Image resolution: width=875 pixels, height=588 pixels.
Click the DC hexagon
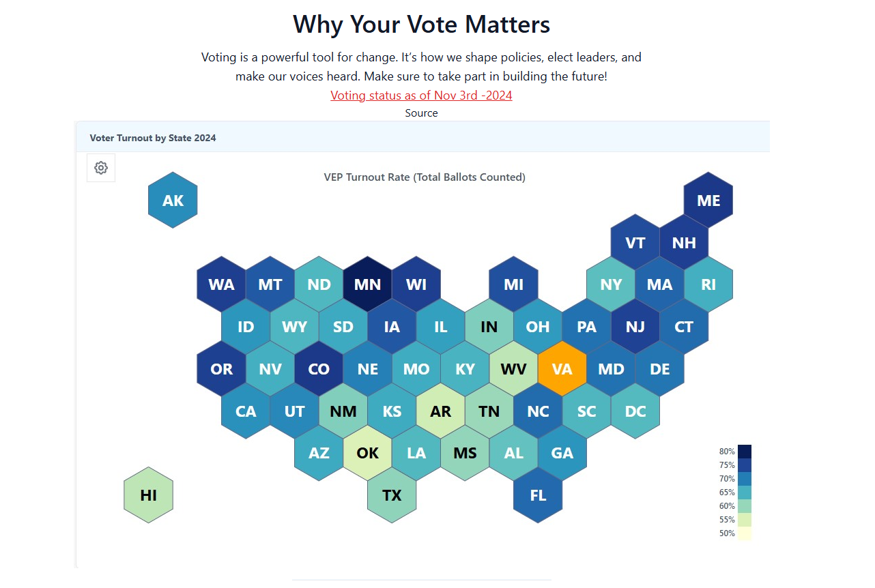635,411
